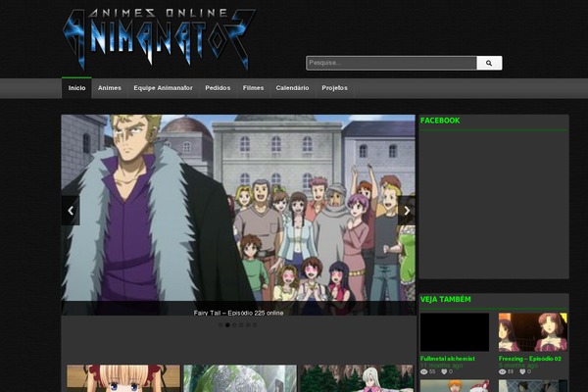Open Fairy Tail – Episódio 225 online caption link
588x392 pixels.
click(238, 313)
